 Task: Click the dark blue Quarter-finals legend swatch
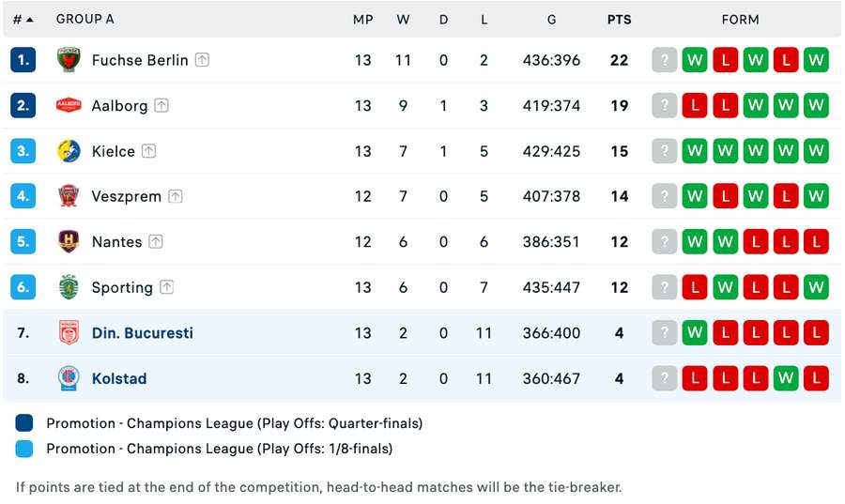24,423
